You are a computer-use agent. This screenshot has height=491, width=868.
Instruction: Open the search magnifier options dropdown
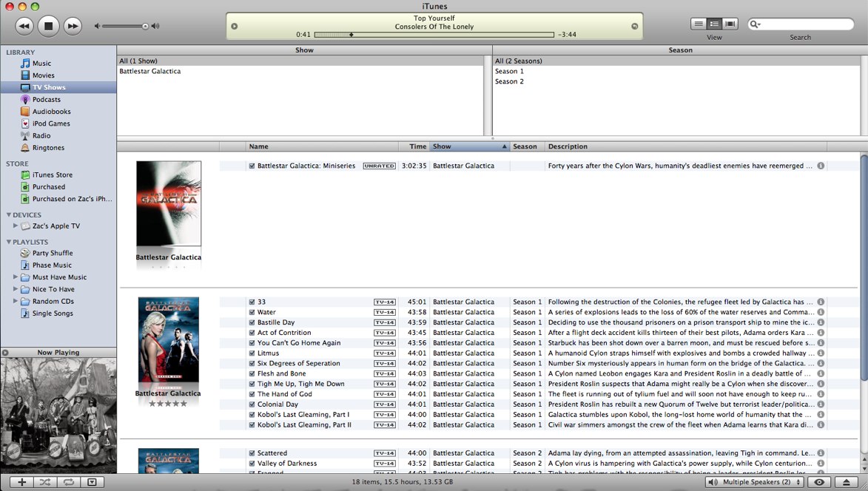[755, 24]
